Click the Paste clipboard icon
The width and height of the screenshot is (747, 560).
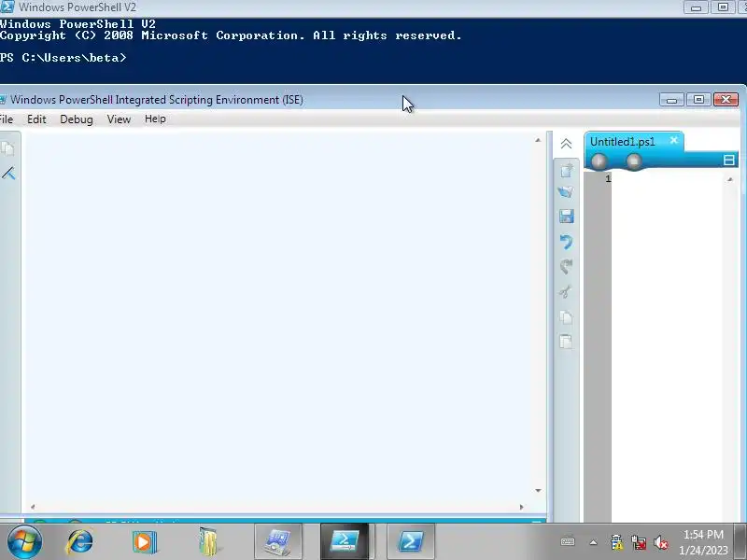click(x=566, y=342)
